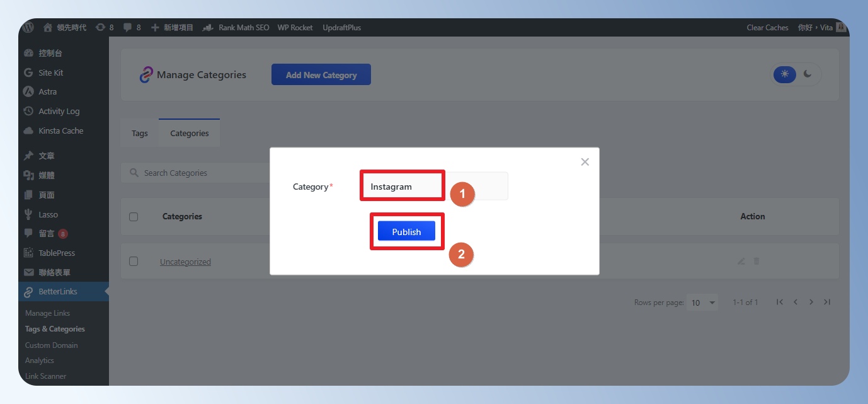The width and height of the screenshot is (868, 404).
Task: Open the comments bubble in admin bar
Action: (x=128, y=28)
